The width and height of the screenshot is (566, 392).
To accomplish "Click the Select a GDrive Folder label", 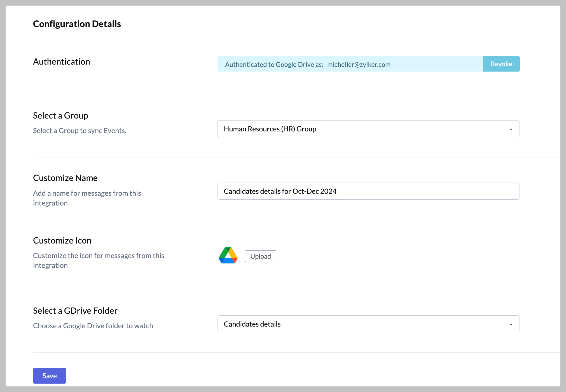I will point(75,311).
